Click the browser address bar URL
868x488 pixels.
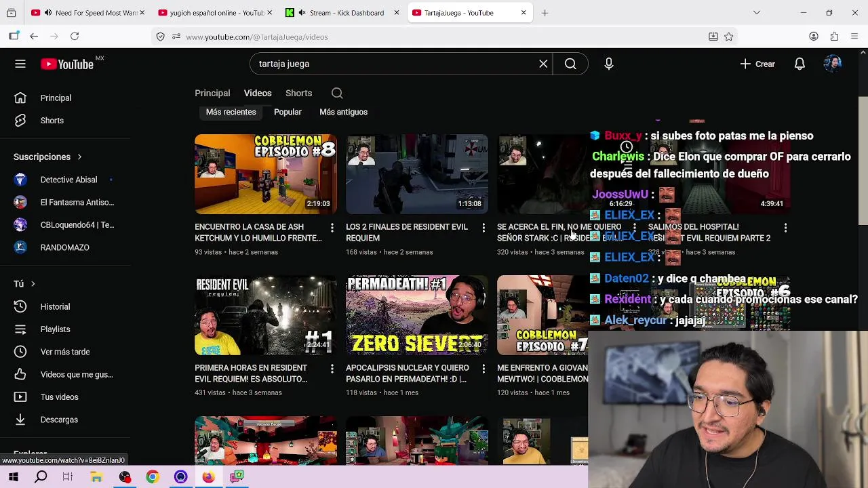click(x=256, y=37)
